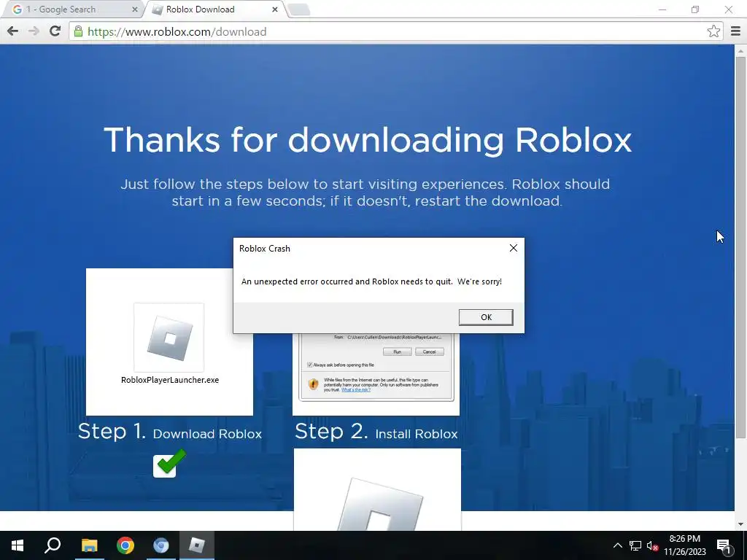The height and width of the screenshot is (560, 747).
Task: Click the muted volume tray icon
Action: pyautogui.click(x=652, y=545)
